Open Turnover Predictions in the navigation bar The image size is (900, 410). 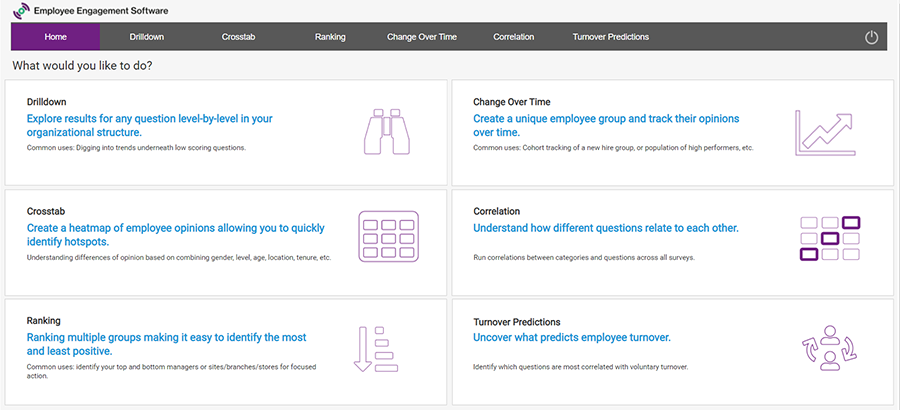(611, 37)
